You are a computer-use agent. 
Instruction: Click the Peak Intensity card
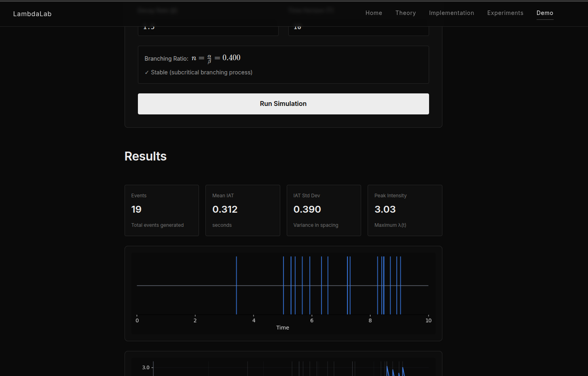[405, 210]
